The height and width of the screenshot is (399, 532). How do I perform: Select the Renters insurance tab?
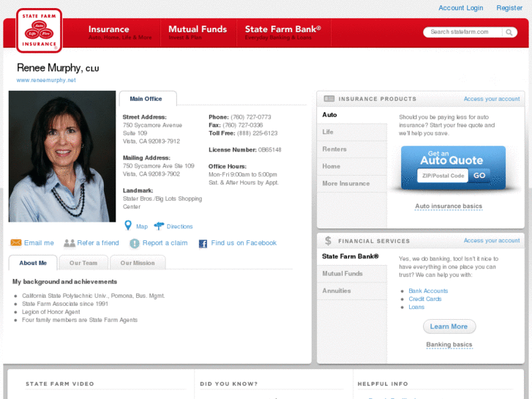pos(352,149)
